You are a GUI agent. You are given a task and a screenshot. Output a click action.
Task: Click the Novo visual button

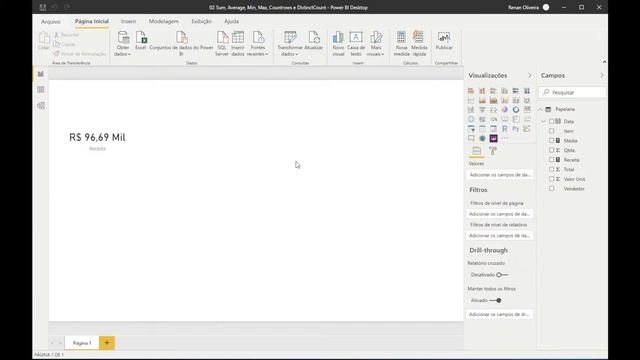(338, 44)
